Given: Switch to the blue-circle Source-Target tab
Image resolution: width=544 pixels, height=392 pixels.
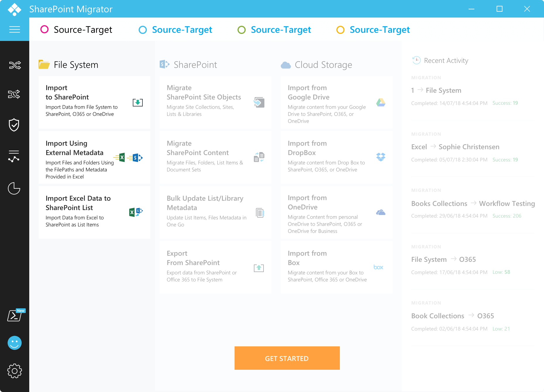Looking at the screenshot, I should 175,30.
